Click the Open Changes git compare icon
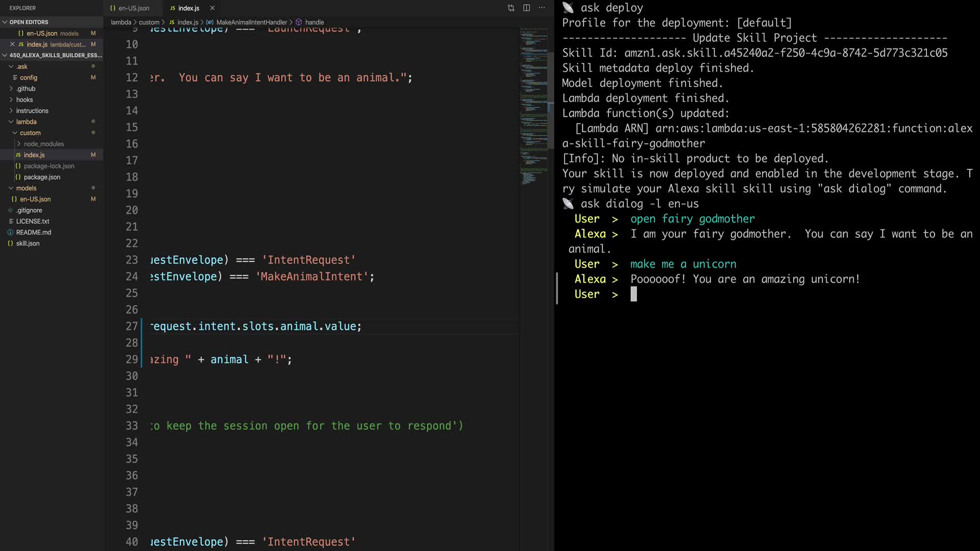The width and height of the screenshot is (980, 551). 511,8
